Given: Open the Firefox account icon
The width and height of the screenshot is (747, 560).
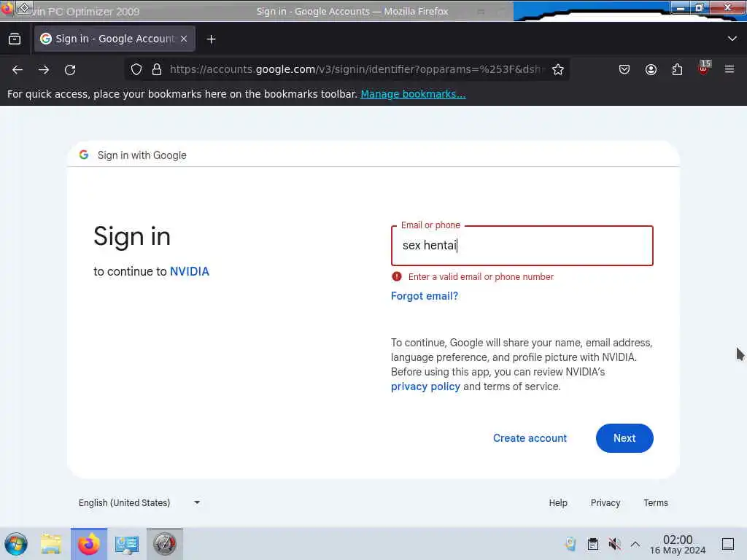Looking at the screenshot, I should tap(651, 69).
